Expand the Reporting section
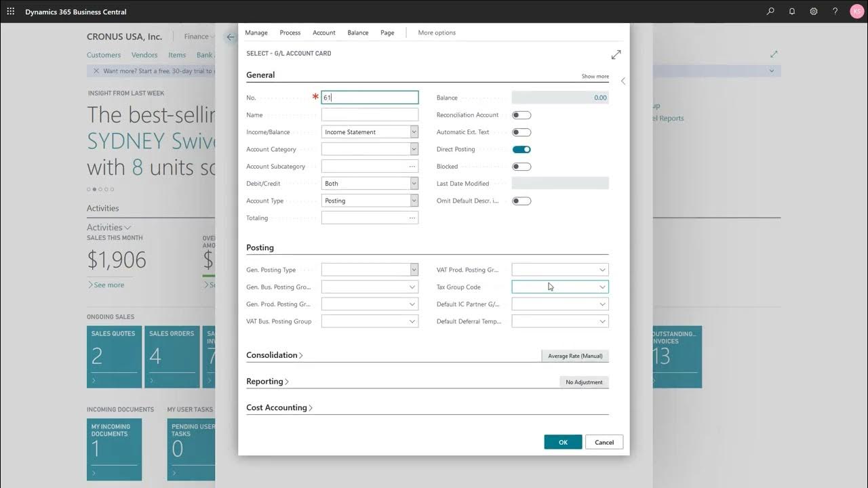This screenshot has height=488, width=868. pos(268,382)
